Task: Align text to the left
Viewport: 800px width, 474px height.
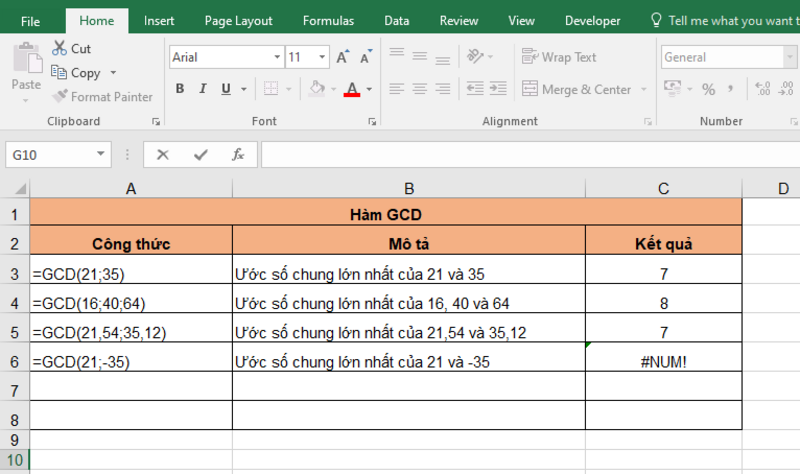Action: coord(396,89)
